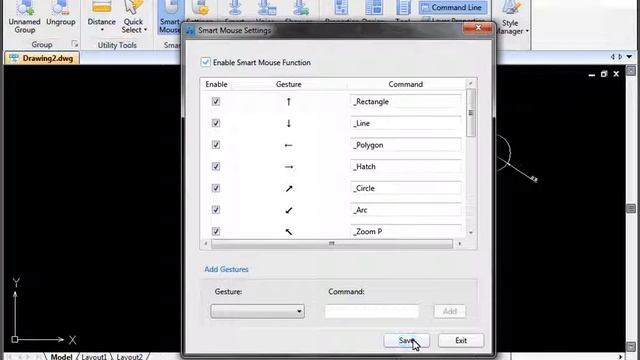Click the gesture list horizontal scrollbar thumb
Viewport: 640px width, 360px height.
coord(331,244)
